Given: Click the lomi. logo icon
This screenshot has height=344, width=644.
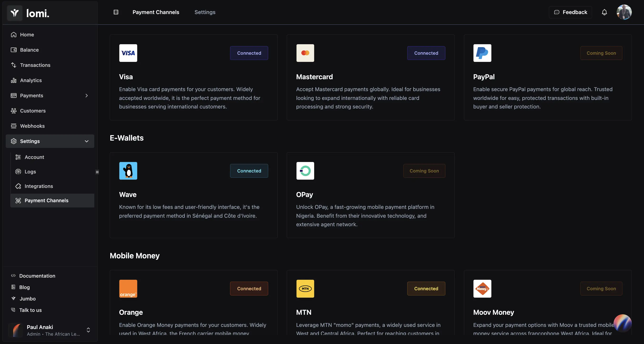Looking at the screenshot, I should click(15, 13).
